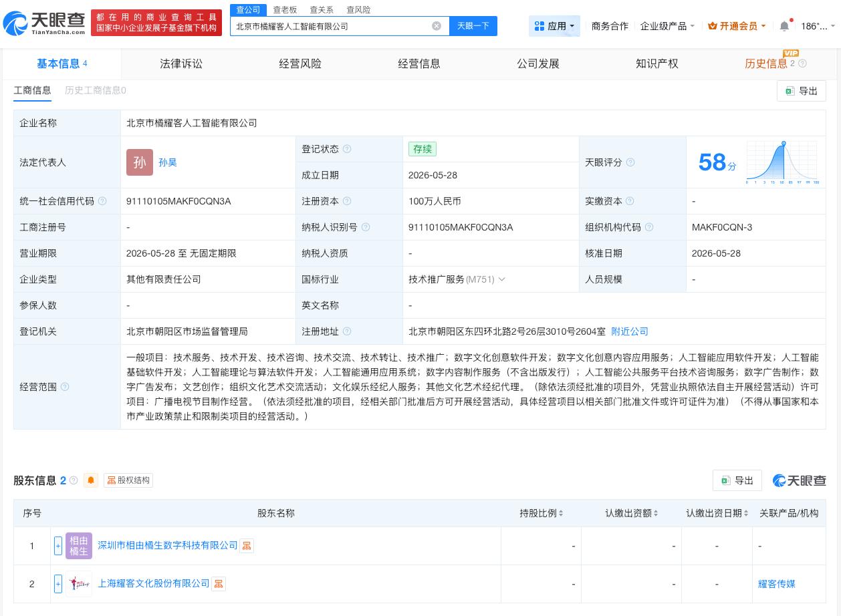Viewport: 841px width, 616px height.
Task: Clear the search box with the X icon
Action: pos(437,26)
